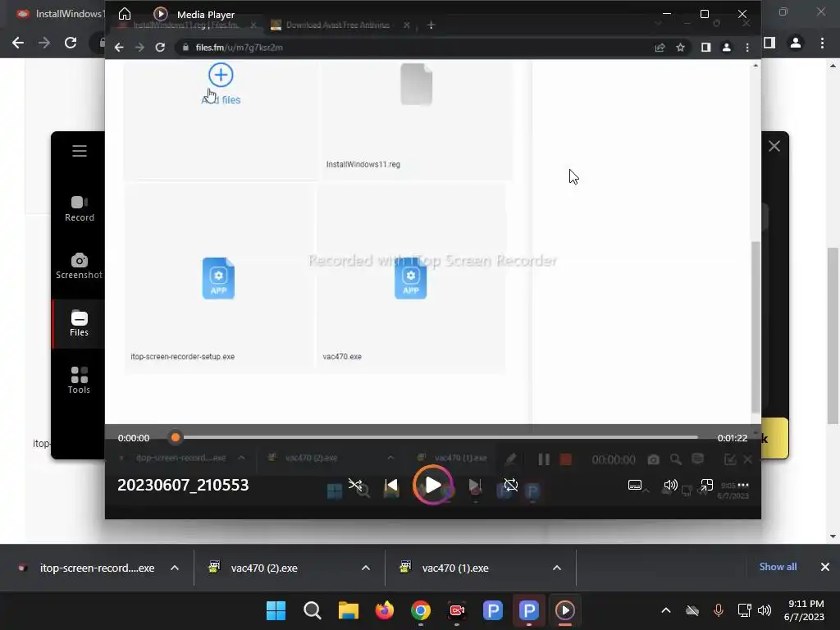Click the InstallWindows1 Chrome tab
This screenshot has width=840, height=630.
pyautogui.click(x=59, y=13)
